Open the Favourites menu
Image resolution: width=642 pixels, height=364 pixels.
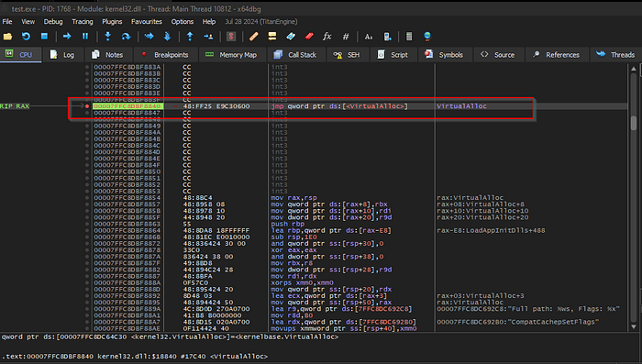147,22
